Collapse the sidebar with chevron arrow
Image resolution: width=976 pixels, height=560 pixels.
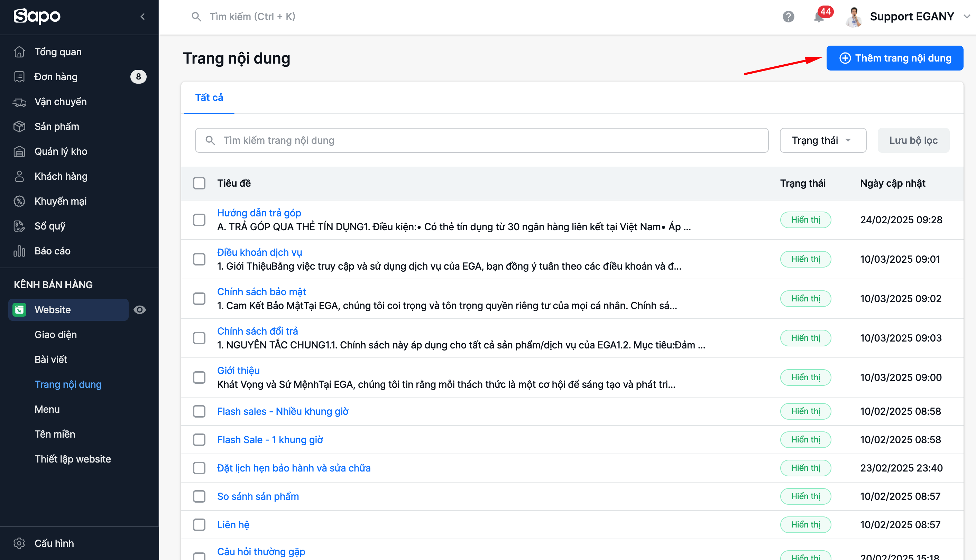click(x=143, y=17)
